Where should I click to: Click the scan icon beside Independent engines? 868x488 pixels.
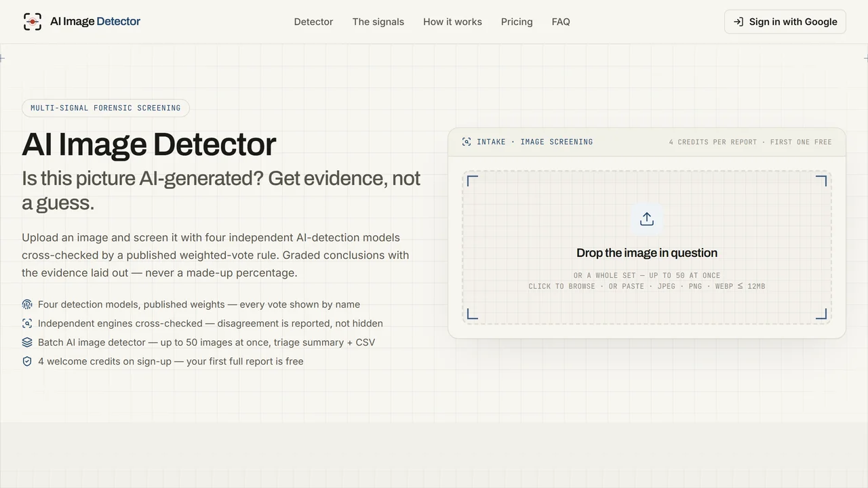click(x=27, y=323)
